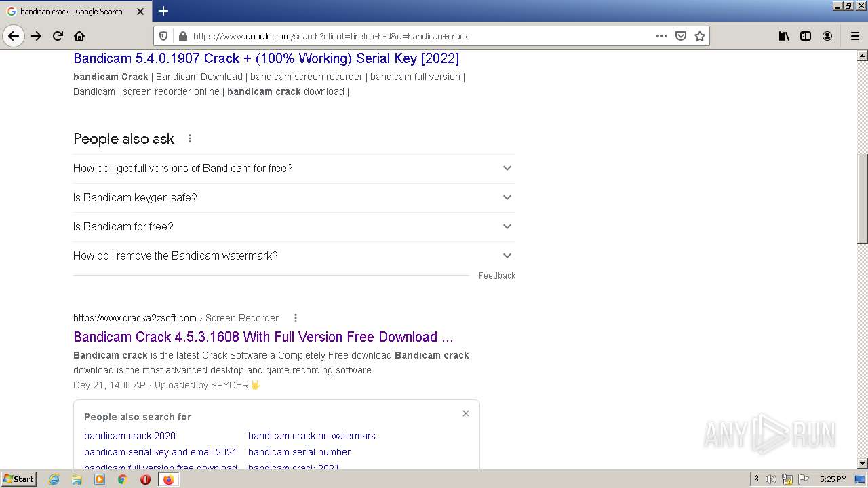
Task: Switch to Firefox taskbar button
Action: tap(168, 479)
